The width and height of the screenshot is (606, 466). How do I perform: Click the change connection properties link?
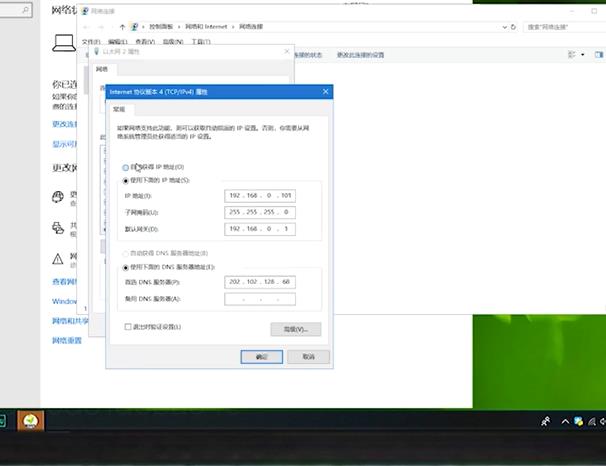64,124
